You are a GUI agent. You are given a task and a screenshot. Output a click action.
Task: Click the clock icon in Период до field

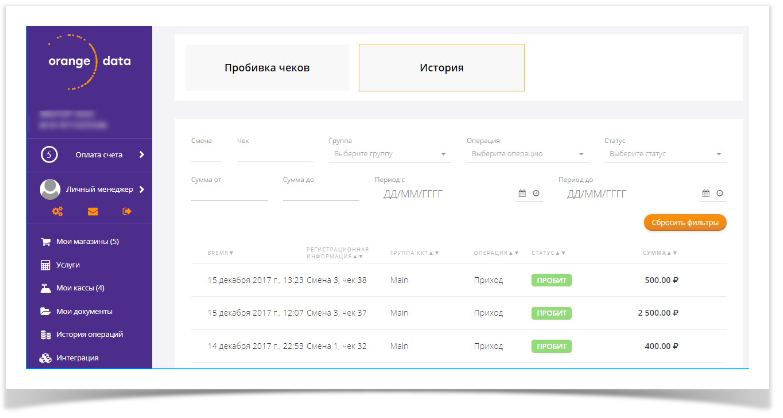(x=719, y=193)
